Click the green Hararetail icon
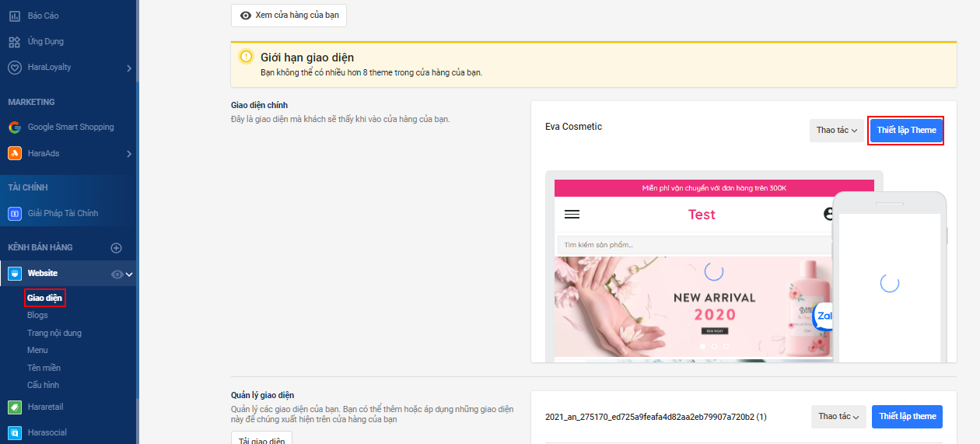 pos(15,407)
